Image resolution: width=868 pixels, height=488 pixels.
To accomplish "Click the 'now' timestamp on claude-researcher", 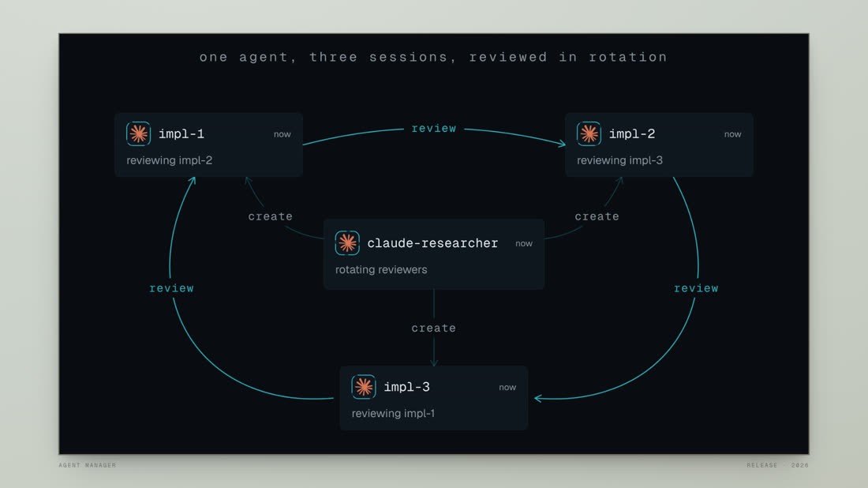I will pos(524,243).
